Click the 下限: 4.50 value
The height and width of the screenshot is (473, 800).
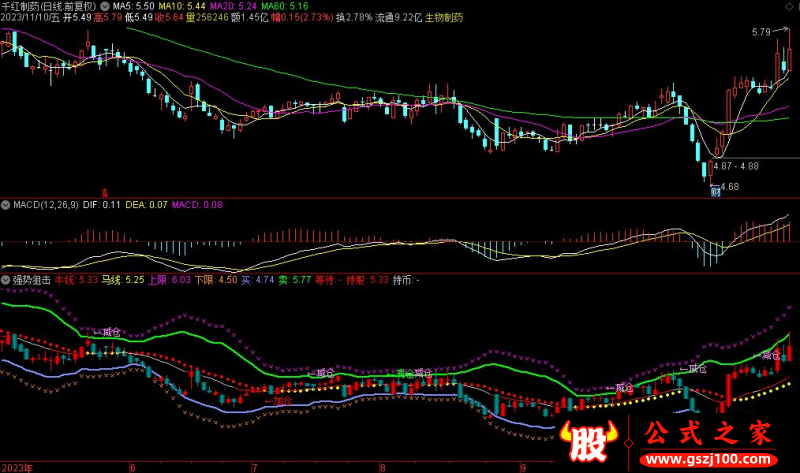coord(216,280)
